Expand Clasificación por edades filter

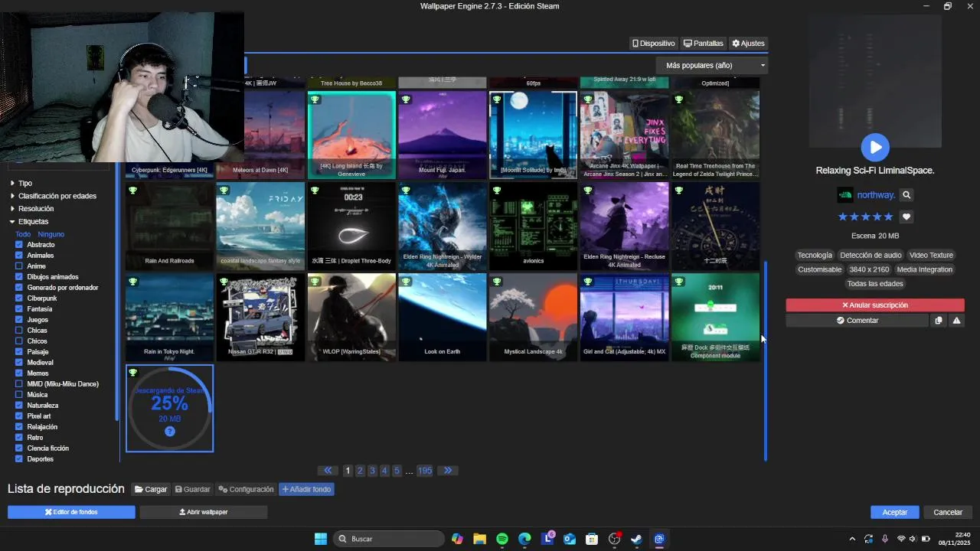click(x=53, y=196)
